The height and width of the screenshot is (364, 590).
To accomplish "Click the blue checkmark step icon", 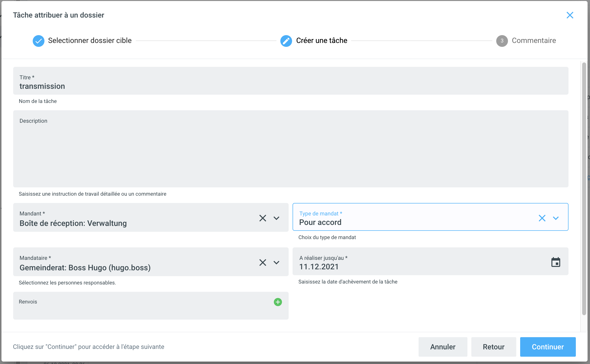I will coord(38,41).
